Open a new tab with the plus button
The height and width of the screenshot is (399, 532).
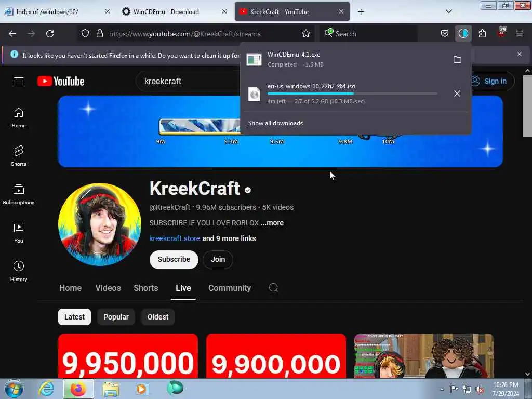click(361, 12)
